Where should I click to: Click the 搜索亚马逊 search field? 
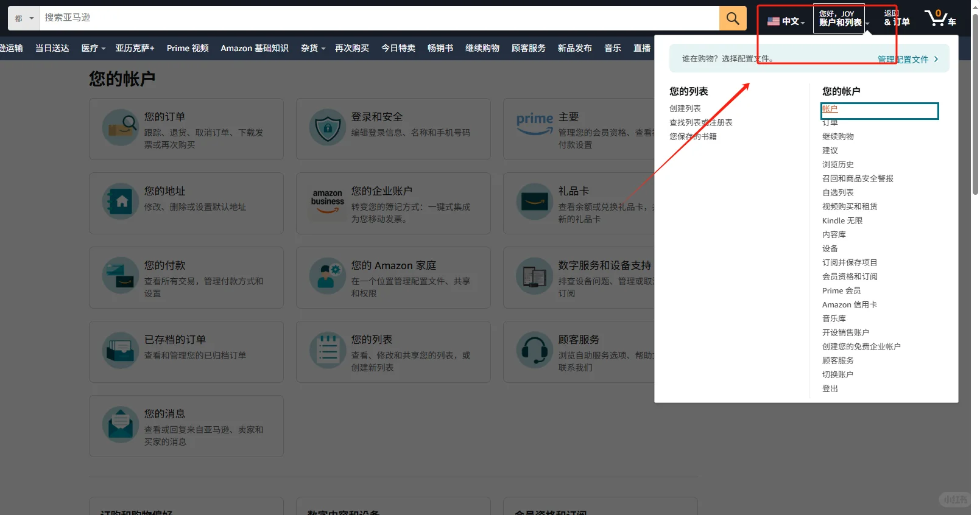tap(379, 18)
